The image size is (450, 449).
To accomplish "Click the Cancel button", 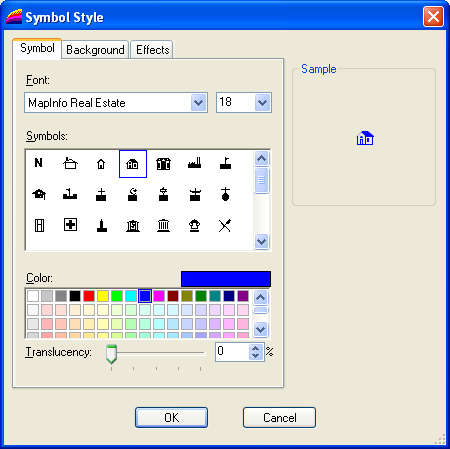I will [279, 417].
